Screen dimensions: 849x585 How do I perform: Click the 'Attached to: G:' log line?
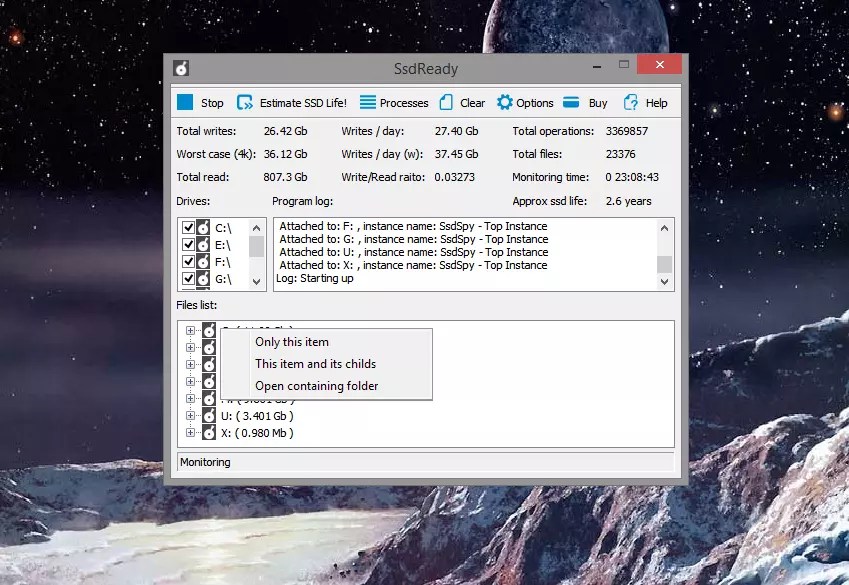414,239
